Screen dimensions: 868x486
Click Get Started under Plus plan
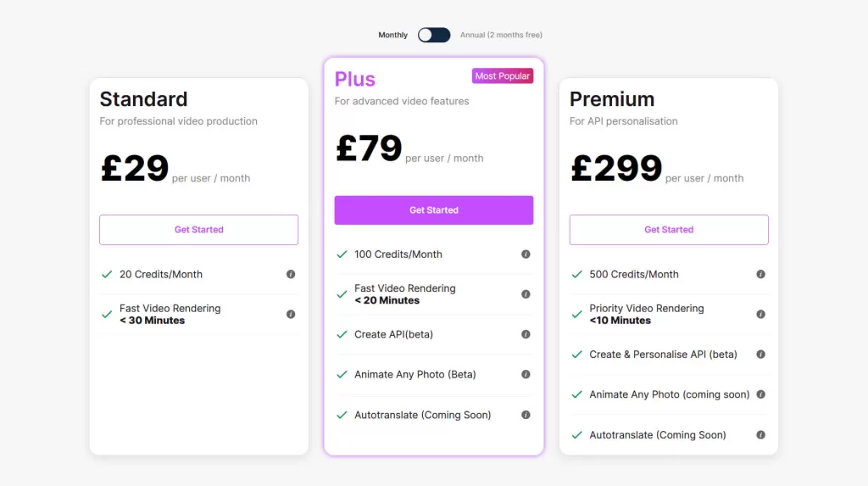click(434, 210)
